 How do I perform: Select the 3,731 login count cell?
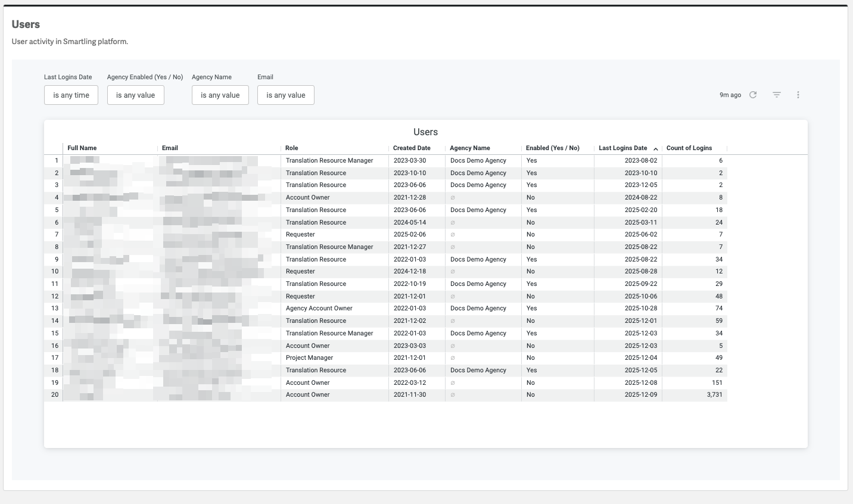coord(714,395)
